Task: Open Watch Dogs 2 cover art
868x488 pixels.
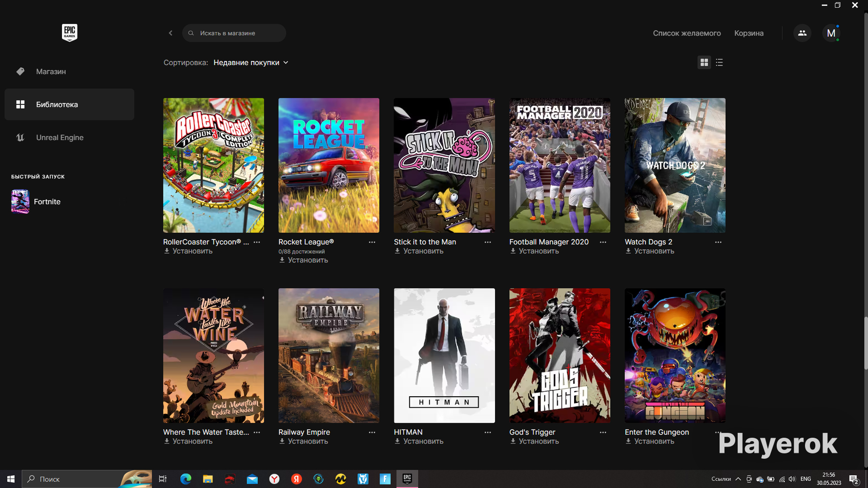Action: [675, 165]
